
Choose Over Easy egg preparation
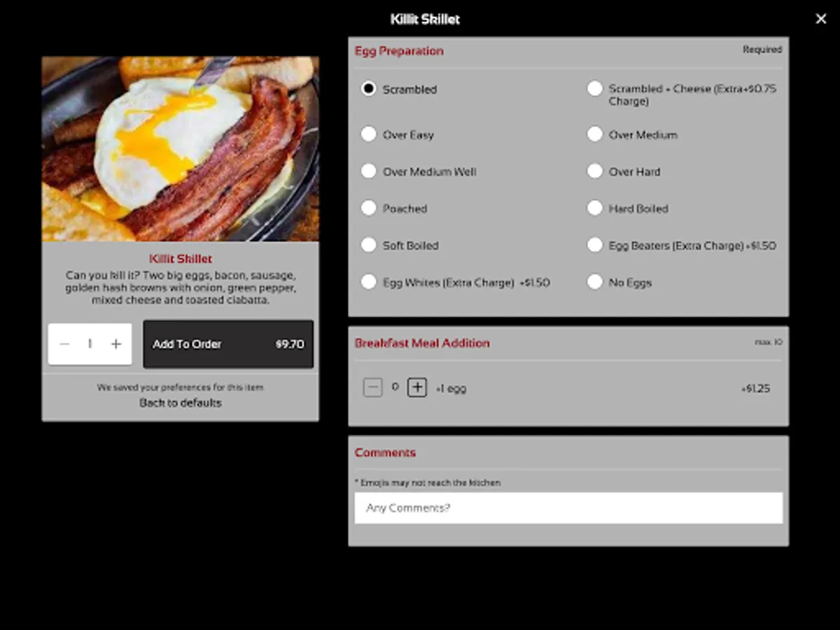click(x=369, y=134)
